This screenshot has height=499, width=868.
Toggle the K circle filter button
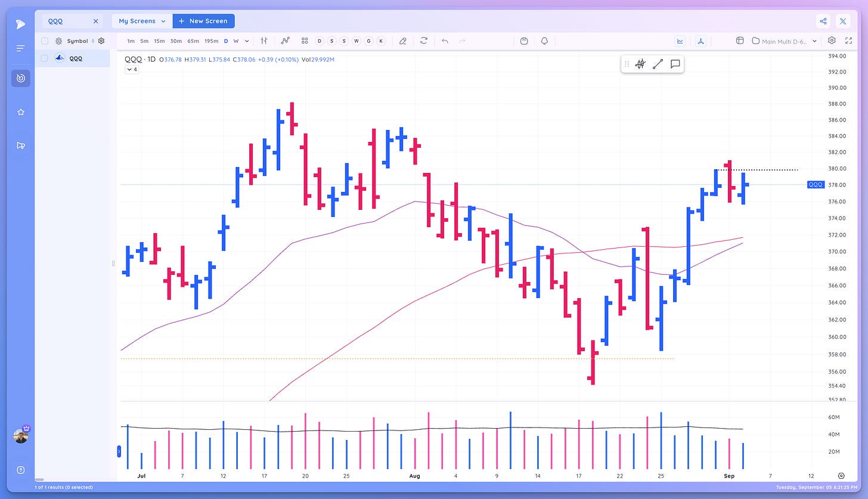[x=381, y=41]
